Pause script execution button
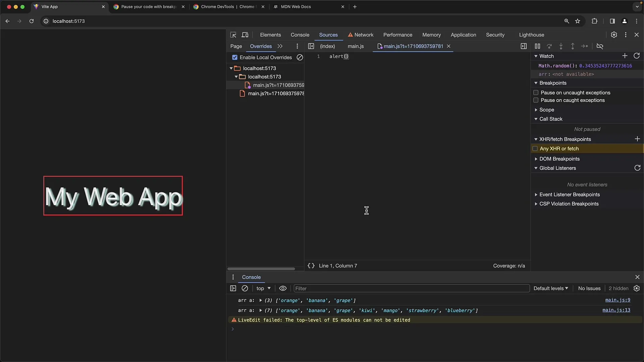 (537, 46)
